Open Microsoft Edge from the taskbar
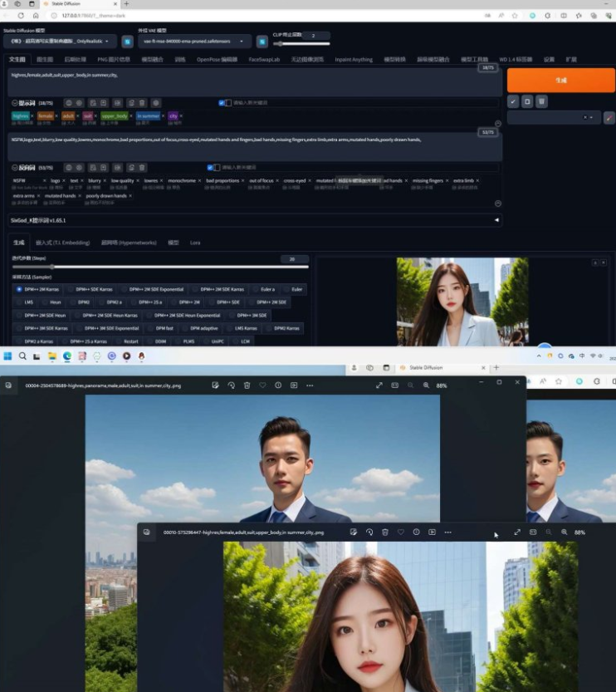The height and width of the screenshot is (692, 616). tap(67, 356)
